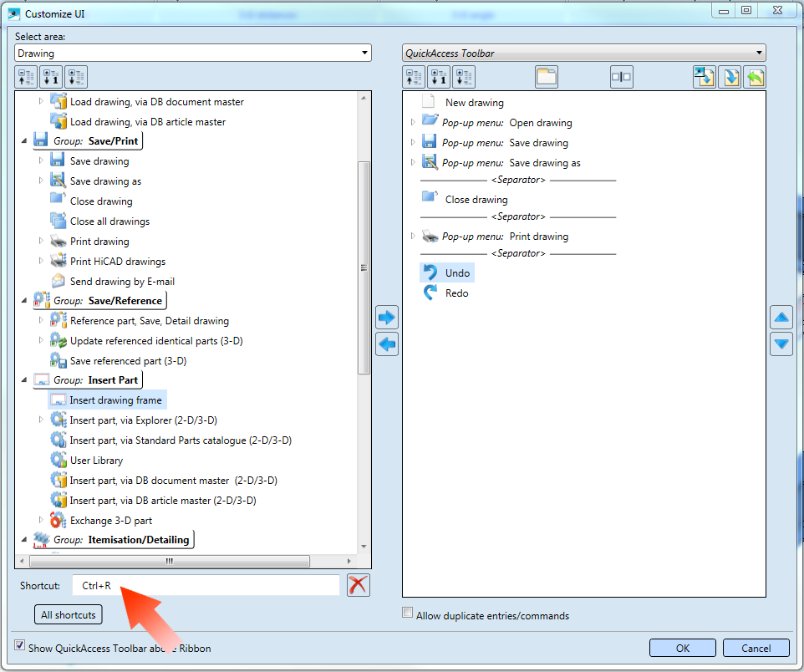Click the Shortcut input field showing Ctrl+R

point(206,585)
